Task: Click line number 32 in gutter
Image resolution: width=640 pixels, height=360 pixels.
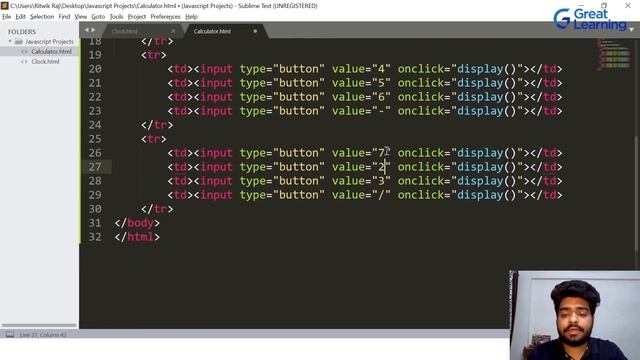Action: point(95,237)
